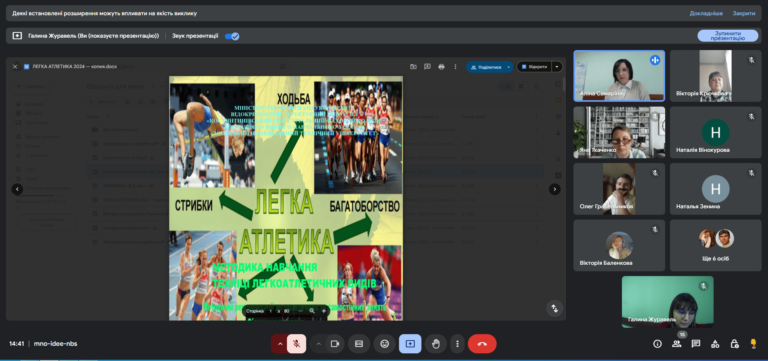Viewport: 768px width, 361px height.
Task: Click the swap layout arrows icon near self-view
Action: coord(554,309)
